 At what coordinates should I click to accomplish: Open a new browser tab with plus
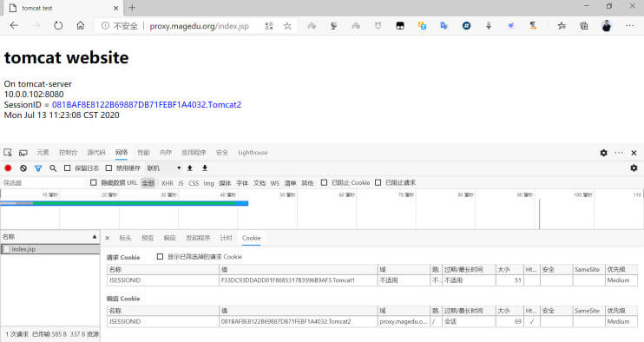click(x=132, y=8)
